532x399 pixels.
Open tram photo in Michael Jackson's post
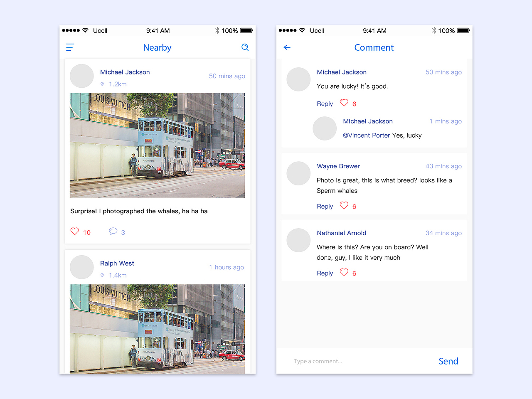coord(157,145)
